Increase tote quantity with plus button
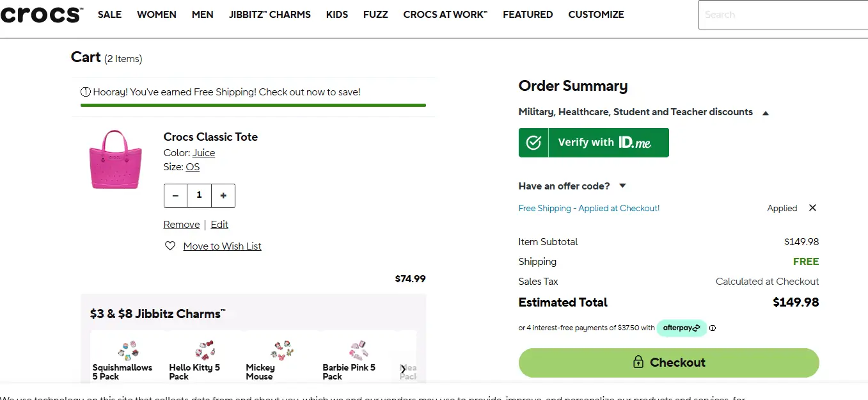 [x=223, y=196]
